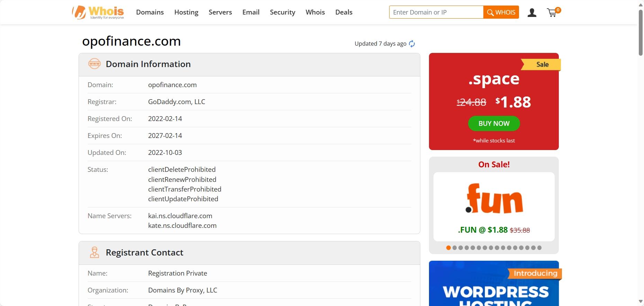
Task: Click name server kai.ns.cloudflare.com
Action: [x=180, y=216]
